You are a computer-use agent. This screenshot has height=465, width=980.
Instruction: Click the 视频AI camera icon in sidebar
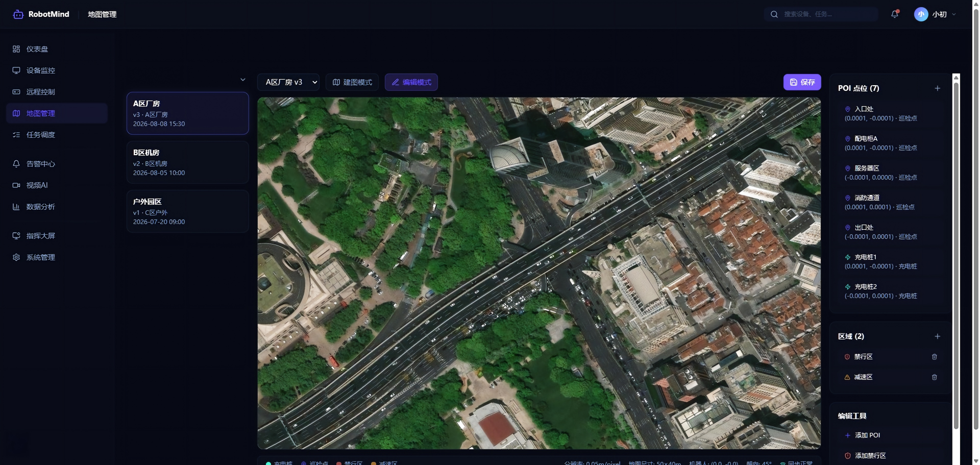click(16, 185)
